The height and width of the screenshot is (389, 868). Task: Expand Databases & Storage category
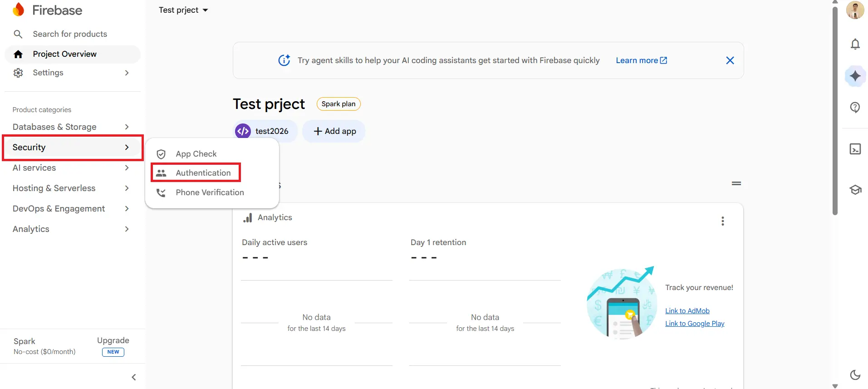[73, 127]
